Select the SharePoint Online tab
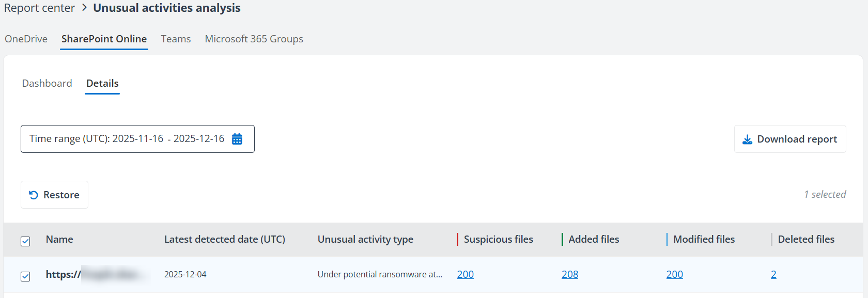This screenshot has width=868, height=298. 104,39
